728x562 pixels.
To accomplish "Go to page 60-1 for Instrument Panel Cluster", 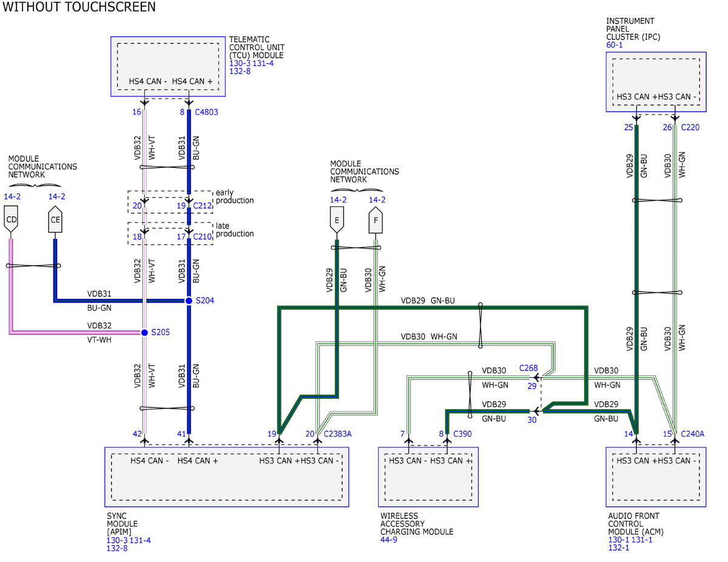I will 615,45.
